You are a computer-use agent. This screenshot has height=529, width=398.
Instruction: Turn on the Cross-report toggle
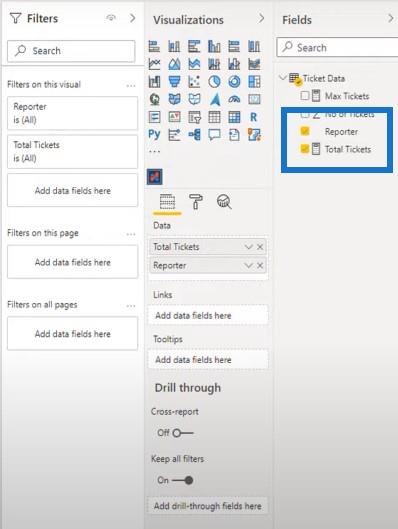[x=183, y=433]
